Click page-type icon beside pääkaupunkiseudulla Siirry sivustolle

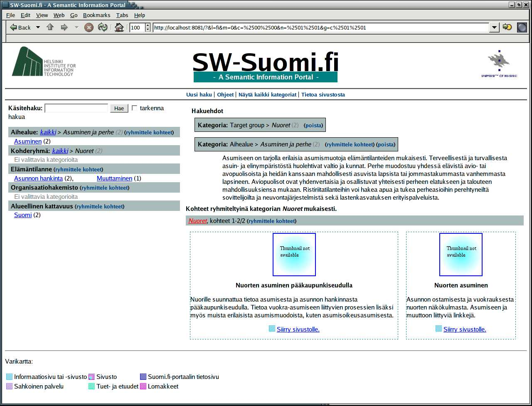click(272, 329)
